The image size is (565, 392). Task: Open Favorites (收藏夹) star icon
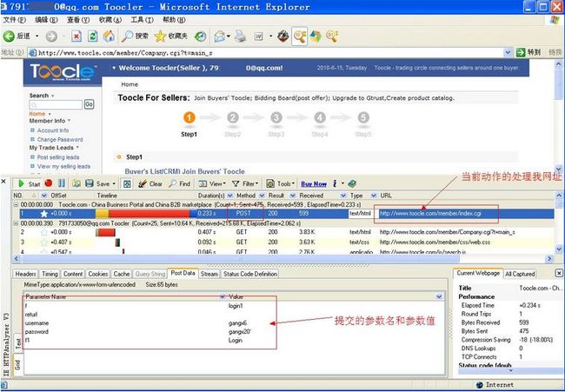pyautogui.click(x=160, y=36)
